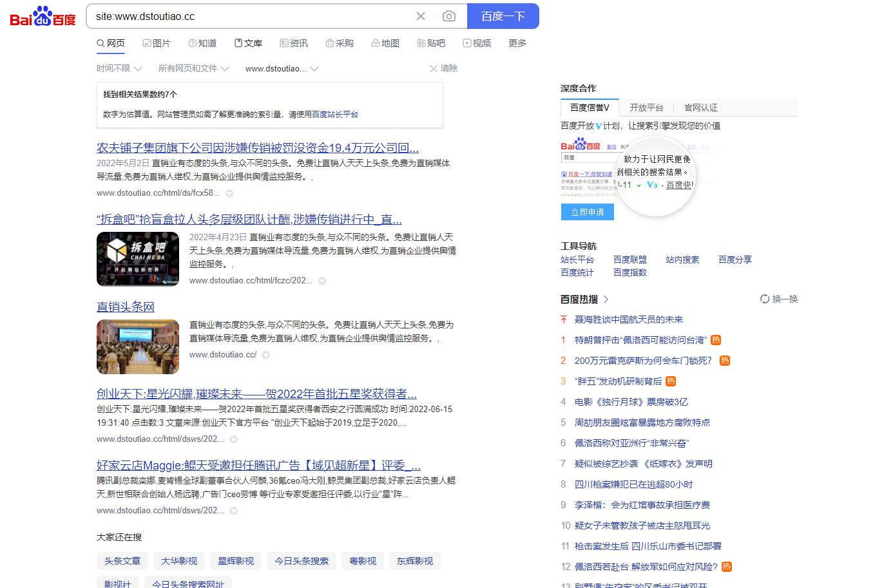Open hot search 佩洛西若赴台
884x588 pixels.
[646, 567]
